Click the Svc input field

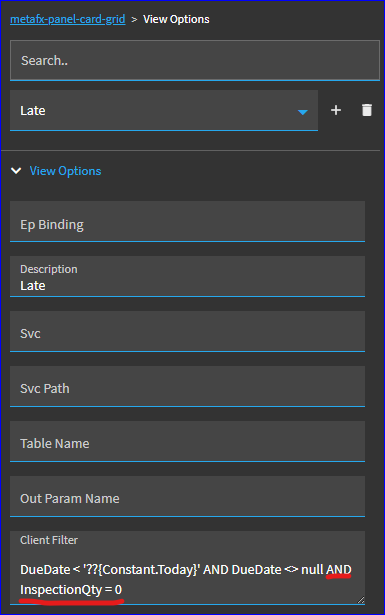pyautogui.click(x=187, y=331)
